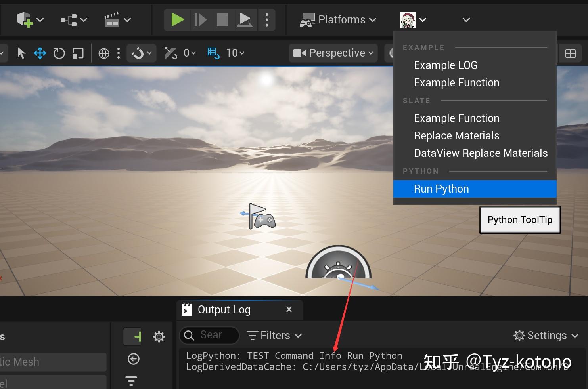588x389 pixels.
Task: Click Replace Materials menu entry
Action: point(456,135)
